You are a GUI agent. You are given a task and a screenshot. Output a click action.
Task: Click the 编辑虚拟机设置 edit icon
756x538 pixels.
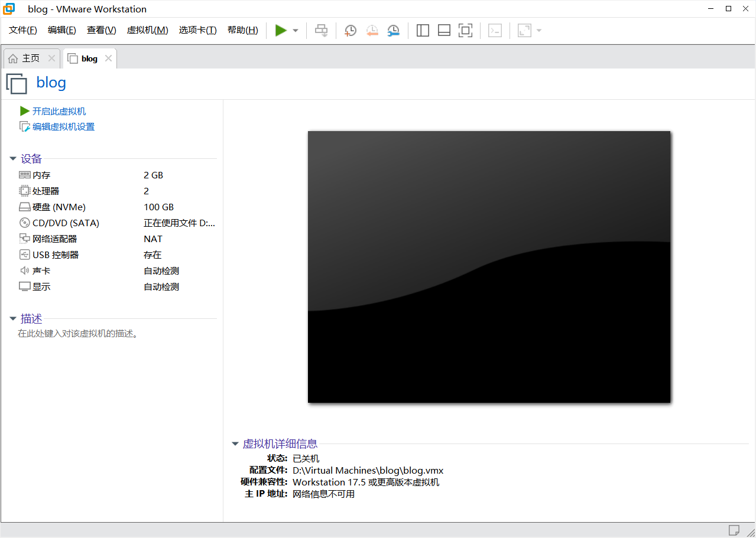24,126
